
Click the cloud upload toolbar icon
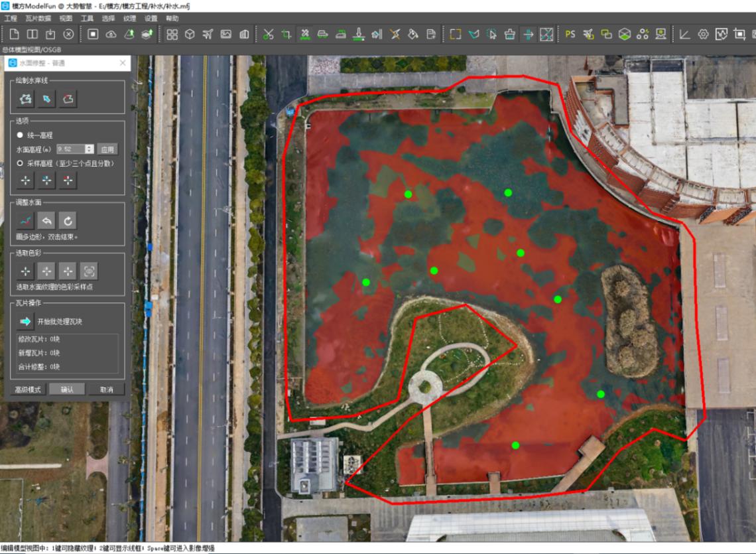[x=111, y=35]
